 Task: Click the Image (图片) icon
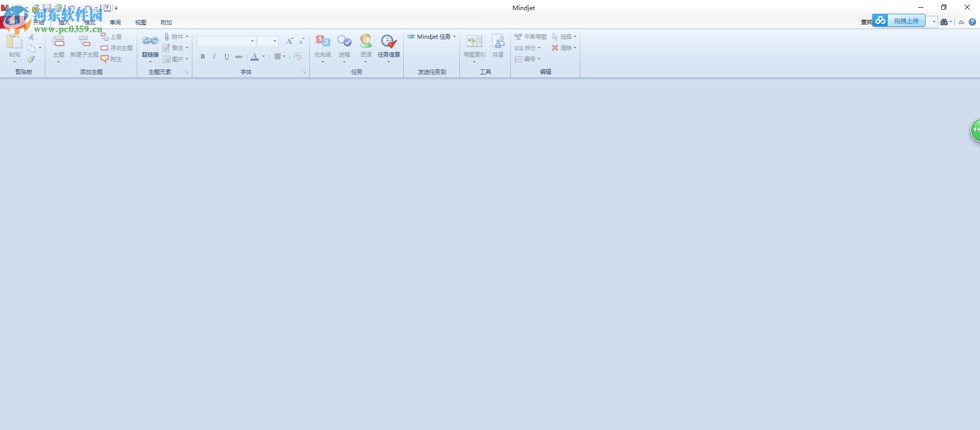166,59
